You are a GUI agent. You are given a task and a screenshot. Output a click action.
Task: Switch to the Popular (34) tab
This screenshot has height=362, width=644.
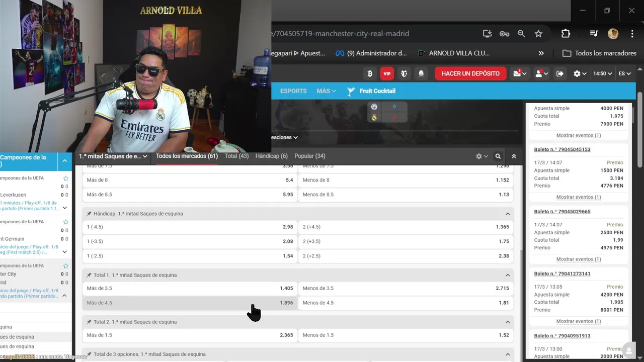309,156
